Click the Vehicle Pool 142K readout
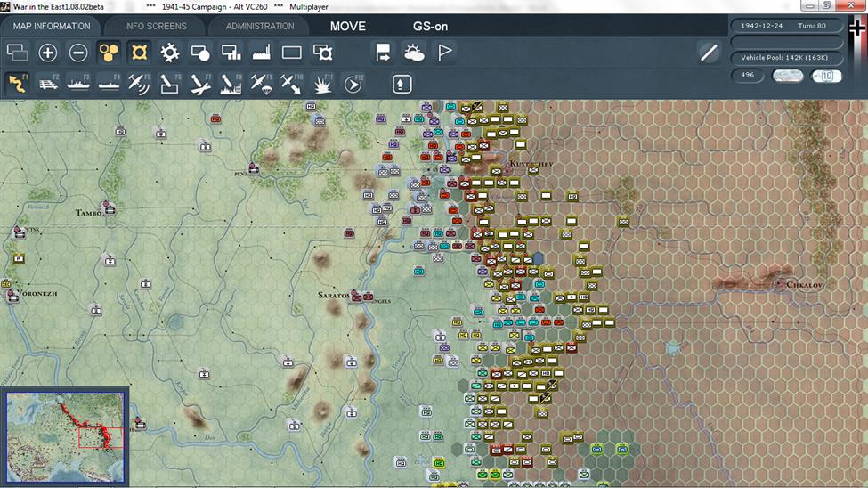 pos(786,58)
